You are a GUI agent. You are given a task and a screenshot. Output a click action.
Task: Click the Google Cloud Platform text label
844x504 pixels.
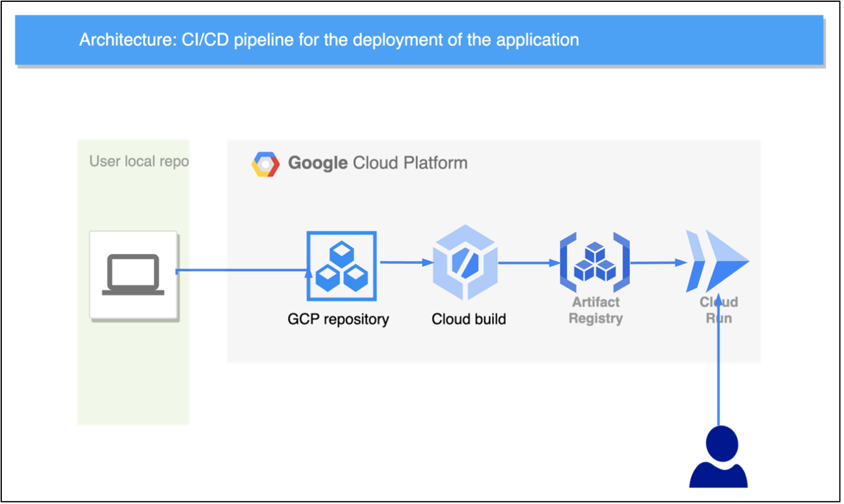(x=377, y=163)
